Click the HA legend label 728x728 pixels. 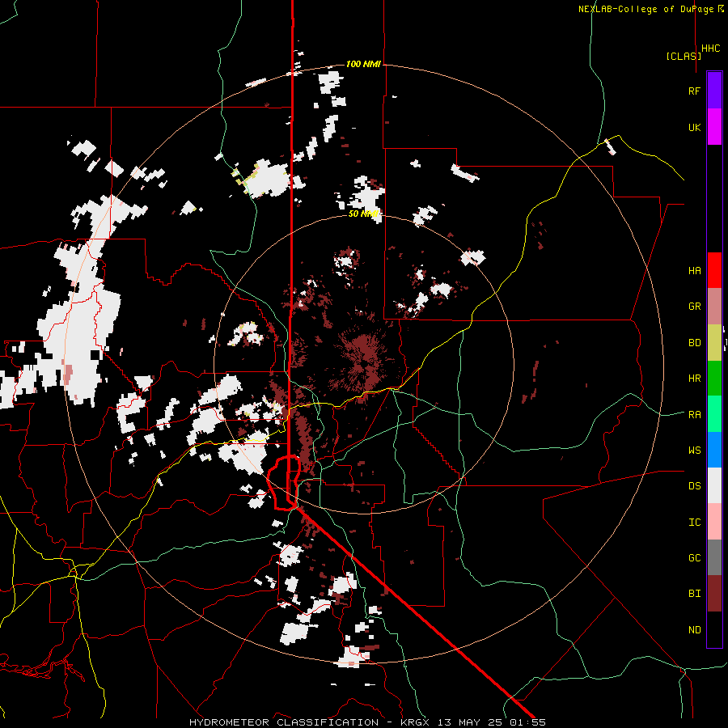coord(694,271)
